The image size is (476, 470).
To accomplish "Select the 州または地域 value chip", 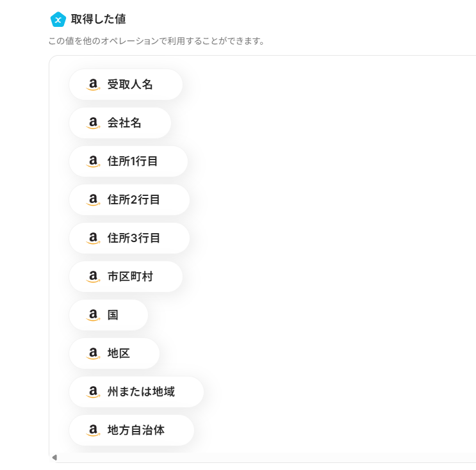I will pos(136,392).
